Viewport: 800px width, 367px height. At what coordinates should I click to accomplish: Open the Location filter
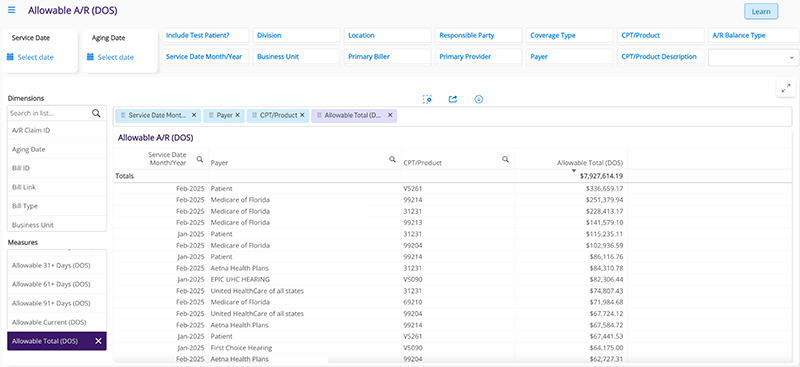click(x=388, y=36)
